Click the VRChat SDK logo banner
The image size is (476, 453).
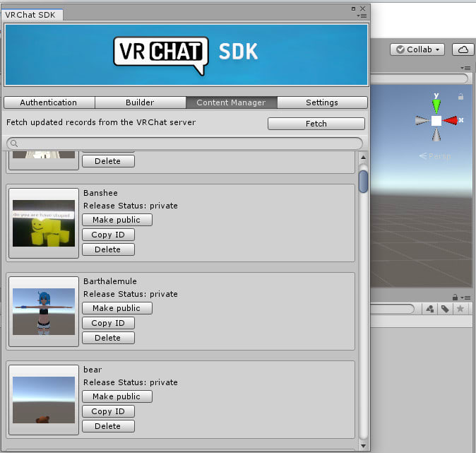coord(186,55)
